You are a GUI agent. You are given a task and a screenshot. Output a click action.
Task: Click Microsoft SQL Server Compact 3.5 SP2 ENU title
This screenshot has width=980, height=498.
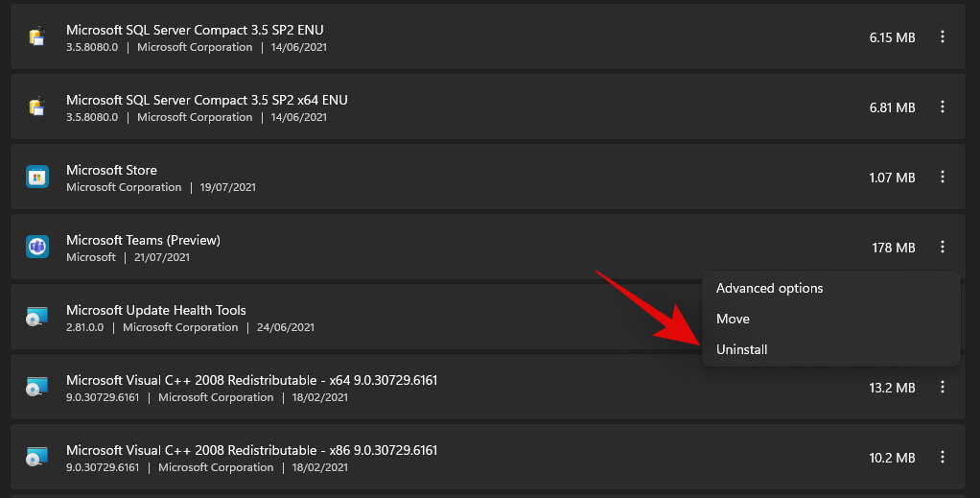tap(195, 30)
